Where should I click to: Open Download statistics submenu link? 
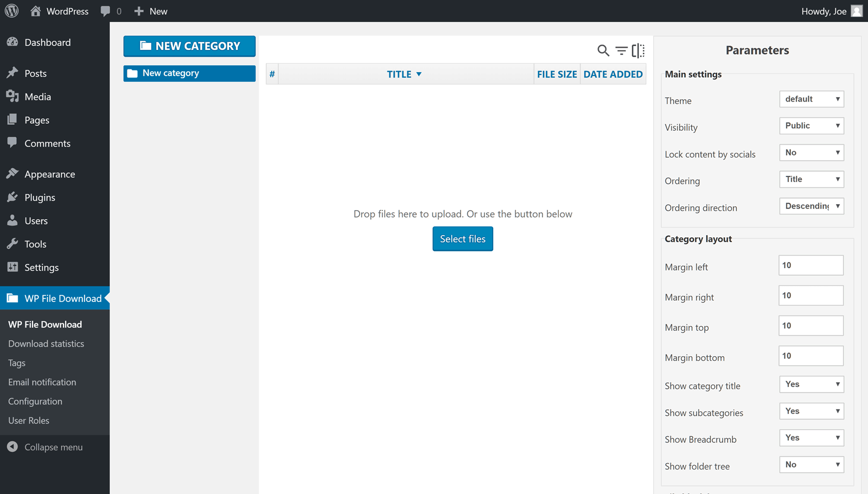(46, 344)
